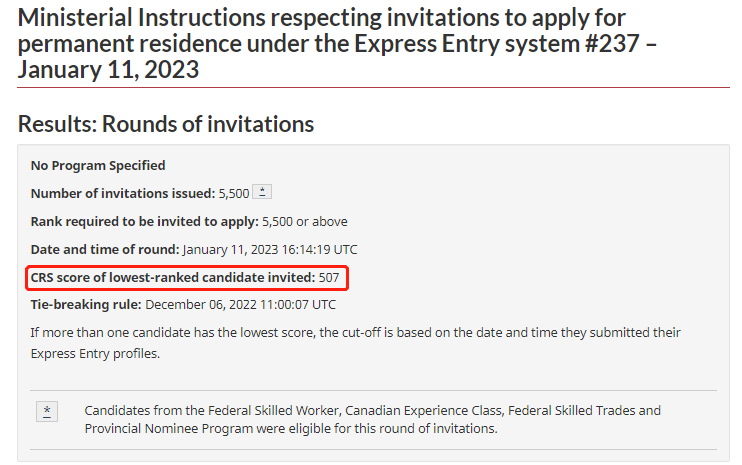Click the Tie-breaking rule date line
This screenshot has width=742, height=465.
[183, 305]
